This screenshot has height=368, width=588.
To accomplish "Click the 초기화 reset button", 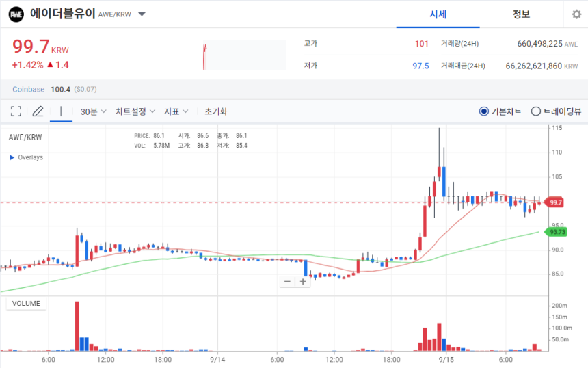I will (x=215, y=111).
